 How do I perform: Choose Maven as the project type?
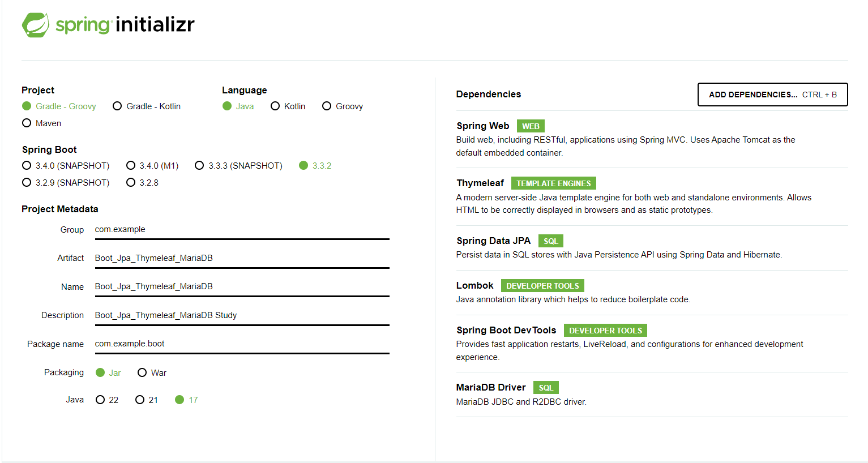[41, 123]
